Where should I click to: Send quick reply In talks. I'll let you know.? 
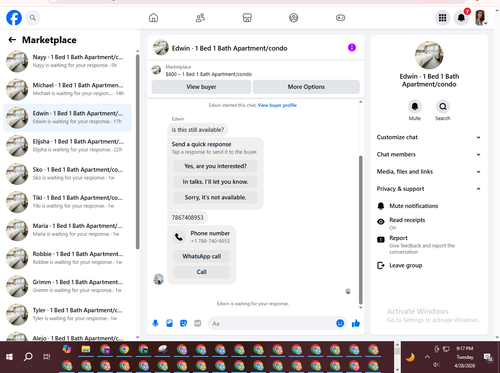click(x=215, y=182)
